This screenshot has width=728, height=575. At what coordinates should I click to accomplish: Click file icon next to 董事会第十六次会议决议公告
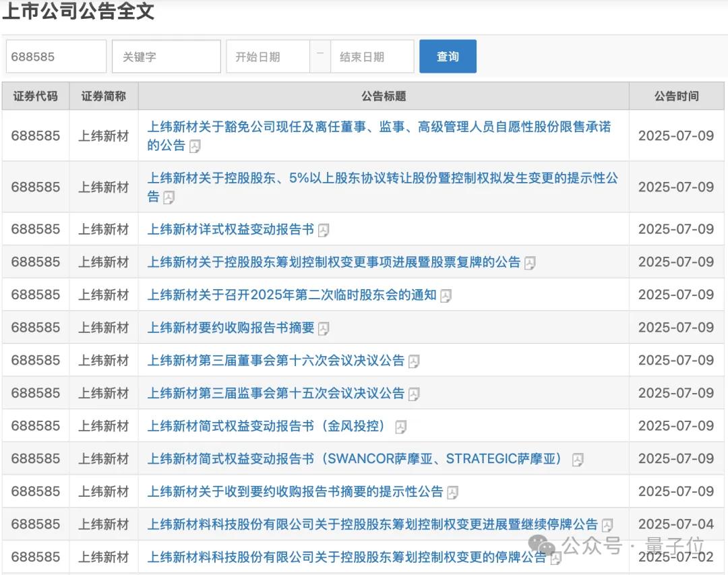[414, 362]
